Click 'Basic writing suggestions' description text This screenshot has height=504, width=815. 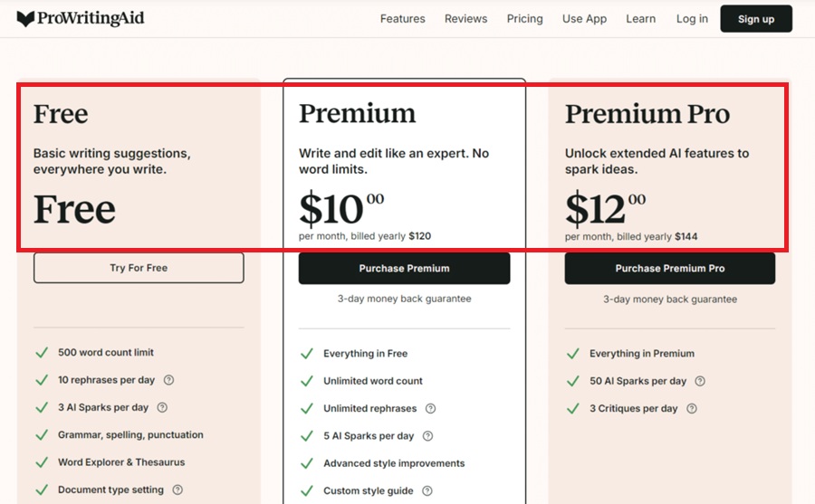coord(111,161)
